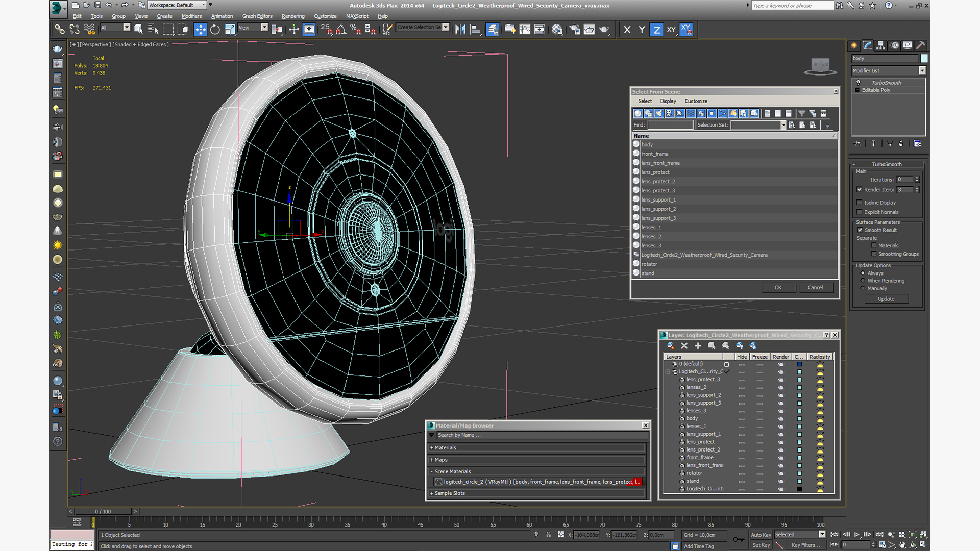
Task: Toggle the Auto Key button
Action: 761,535
